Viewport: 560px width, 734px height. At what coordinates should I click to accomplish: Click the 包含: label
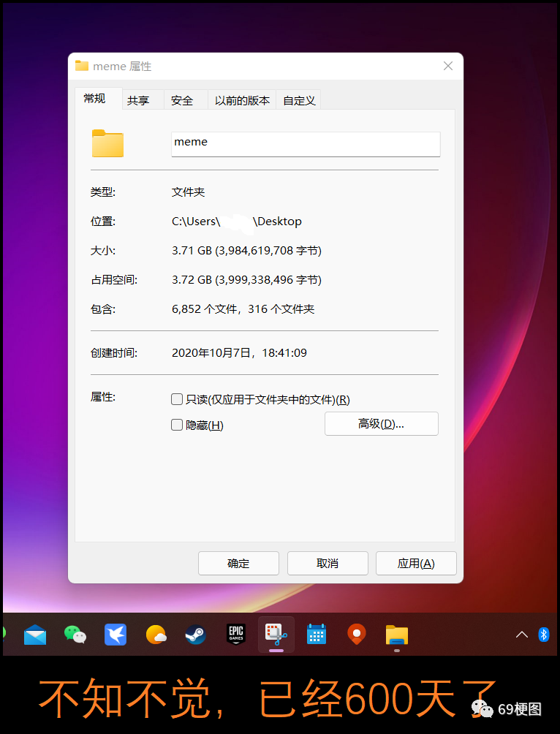pyautogui.click(x=103, y=309)
